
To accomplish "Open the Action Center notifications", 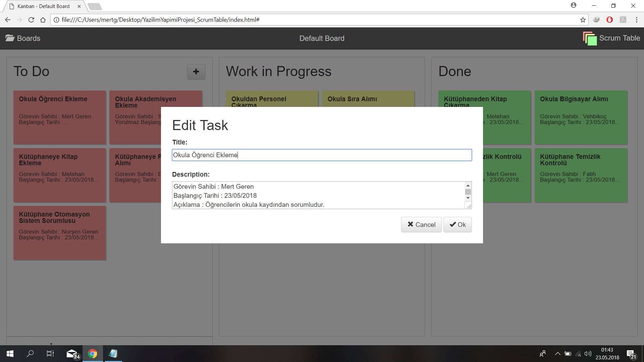I will 631,354.
